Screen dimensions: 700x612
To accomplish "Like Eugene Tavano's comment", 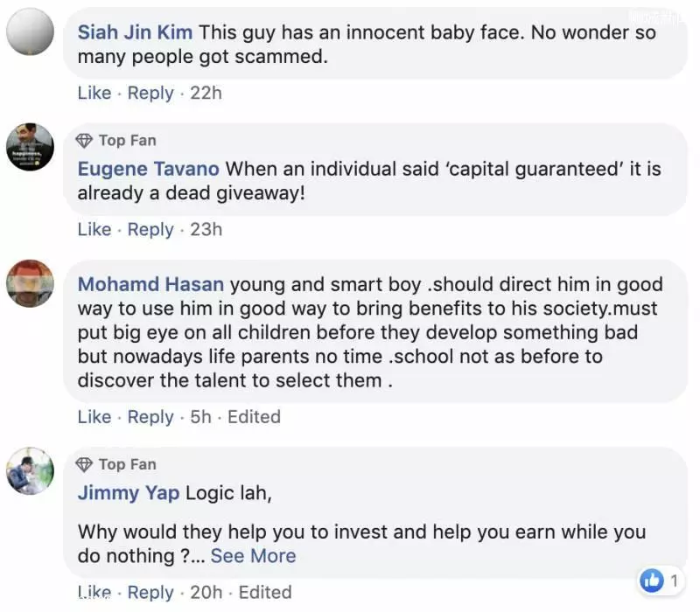I will point(94,229).
